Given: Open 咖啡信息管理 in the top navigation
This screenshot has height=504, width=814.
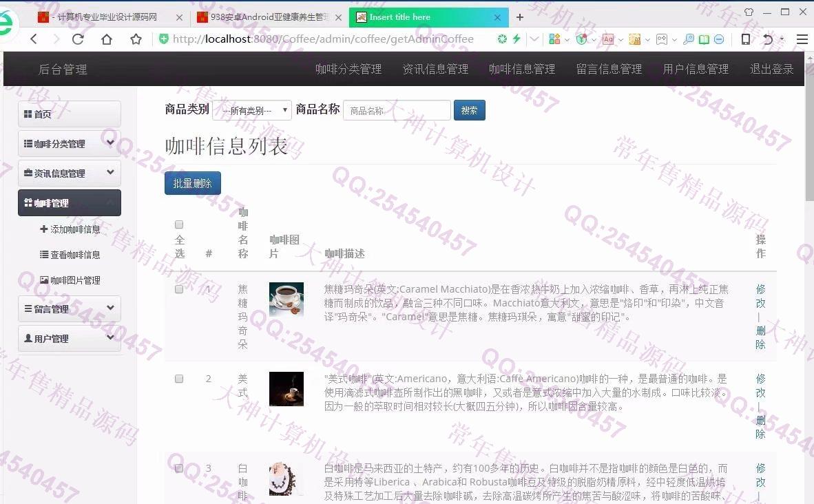Looking at the screenshot, I should pyautogui.click(x=522, y=69).
